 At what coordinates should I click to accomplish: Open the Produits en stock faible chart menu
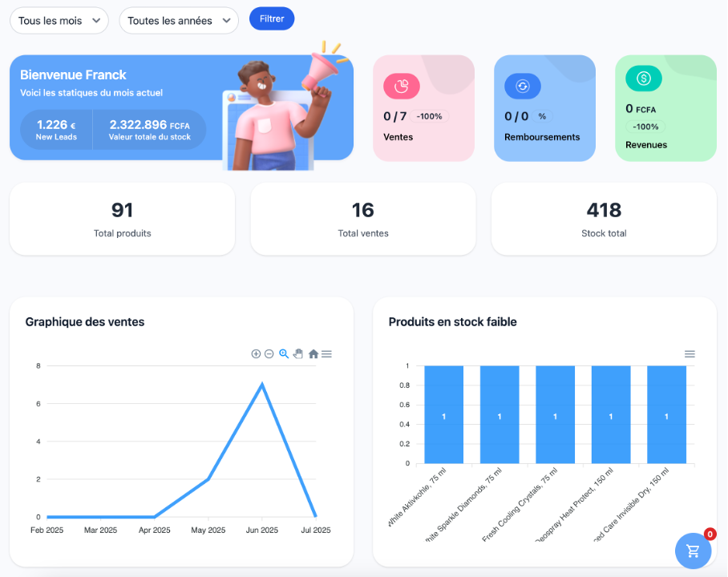[x=690, y=354]
